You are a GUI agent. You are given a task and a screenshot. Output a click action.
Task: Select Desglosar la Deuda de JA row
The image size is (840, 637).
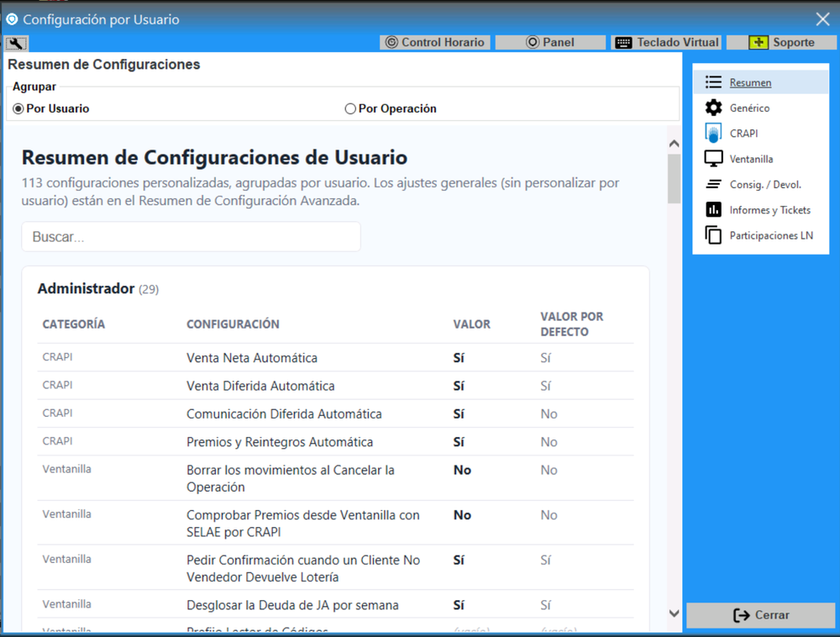[335, 604]
